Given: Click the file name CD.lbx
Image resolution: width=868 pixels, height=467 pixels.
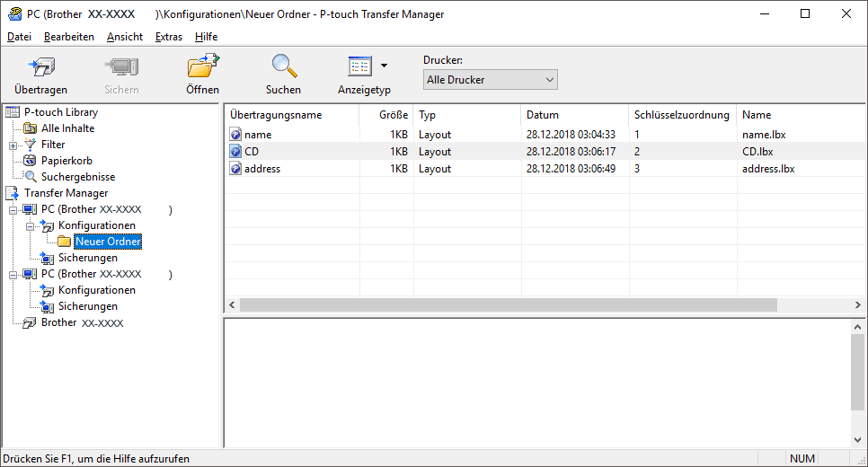Looking at the screenshot, I should [757, 152].
